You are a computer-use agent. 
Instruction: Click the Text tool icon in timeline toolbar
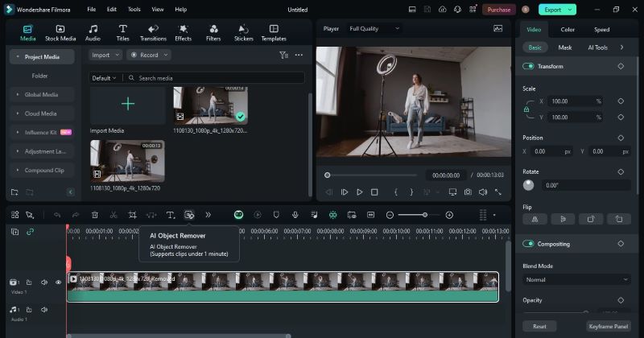171,215
